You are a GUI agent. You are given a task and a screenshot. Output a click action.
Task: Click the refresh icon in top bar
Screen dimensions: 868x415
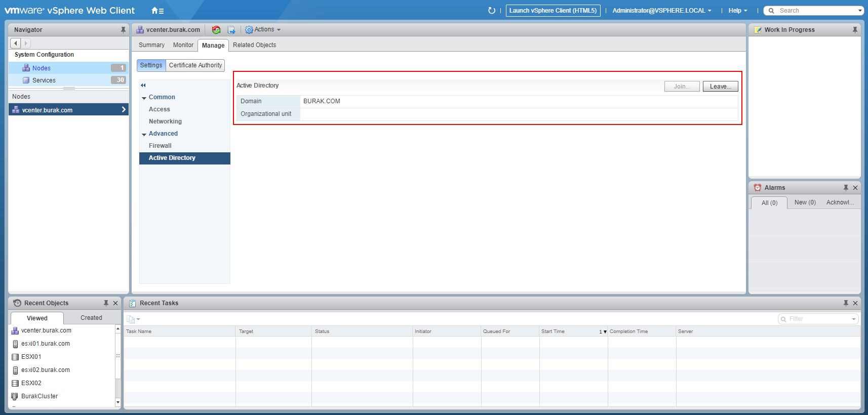pos(491,10)
